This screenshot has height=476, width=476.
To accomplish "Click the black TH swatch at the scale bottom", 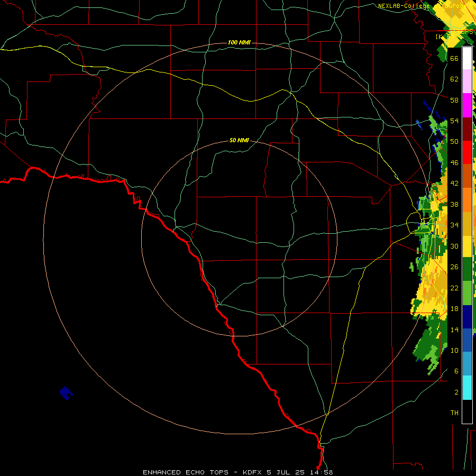I will (x=467, y=411).
